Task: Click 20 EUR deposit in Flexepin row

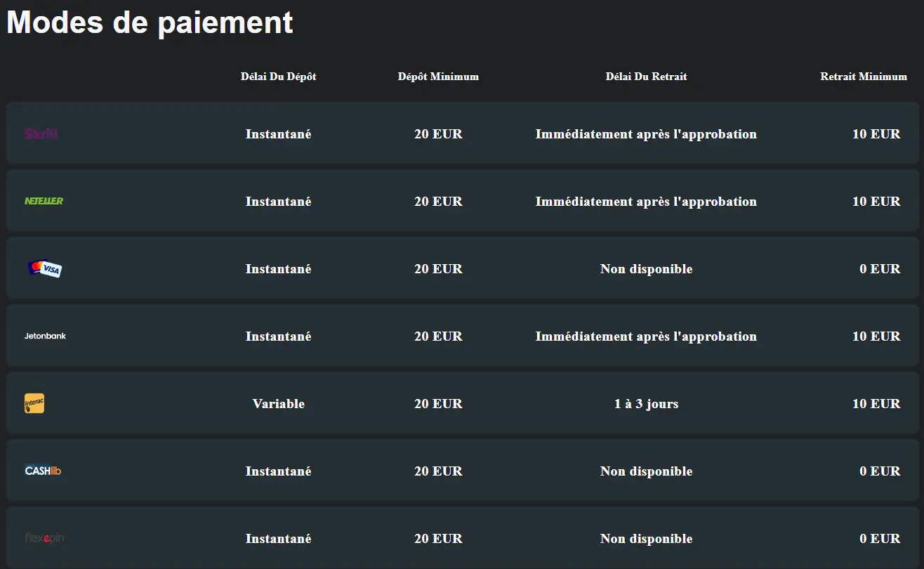Action: click(x=438, y=539)
